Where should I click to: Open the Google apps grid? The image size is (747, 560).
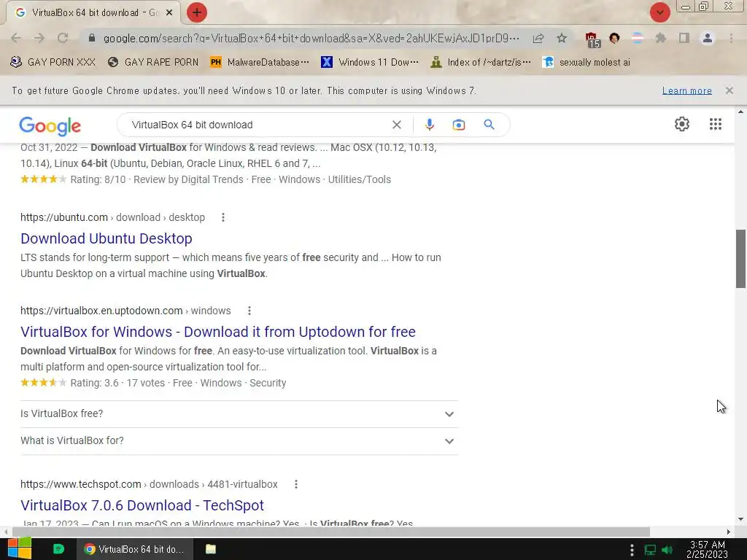click(715, 124)
